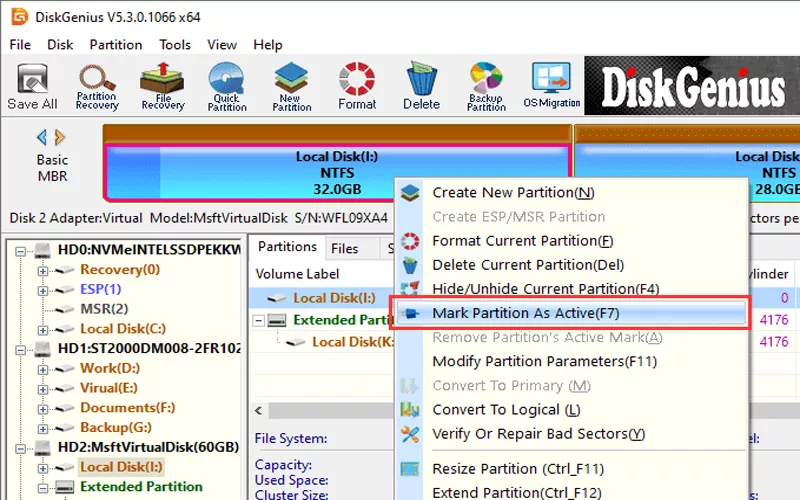Expand the Recovery(0) partition node

[x=43, y=271]
